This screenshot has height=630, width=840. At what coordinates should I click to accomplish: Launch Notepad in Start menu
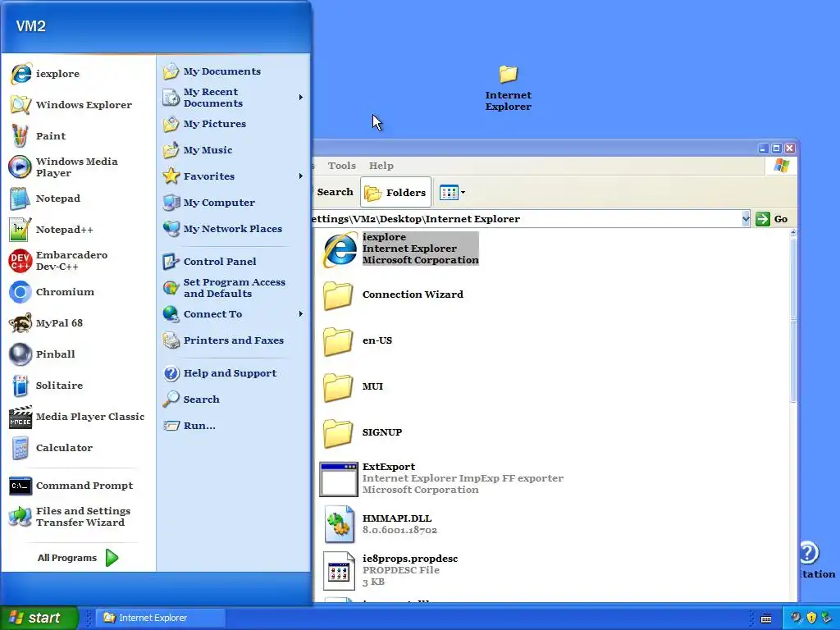pos(78,199)
